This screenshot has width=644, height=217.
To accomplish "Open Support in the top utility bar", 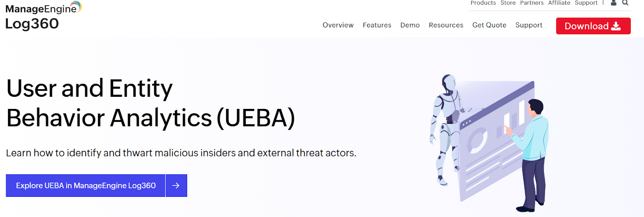I will pyautogui.click(x=586, y=3).
